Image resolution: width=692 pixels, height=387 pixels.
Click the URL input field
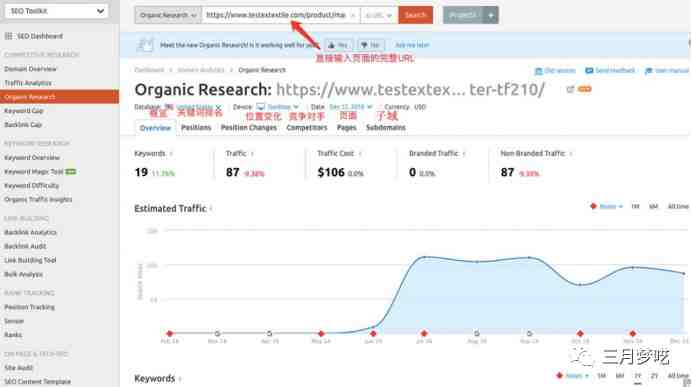(276, 15)
